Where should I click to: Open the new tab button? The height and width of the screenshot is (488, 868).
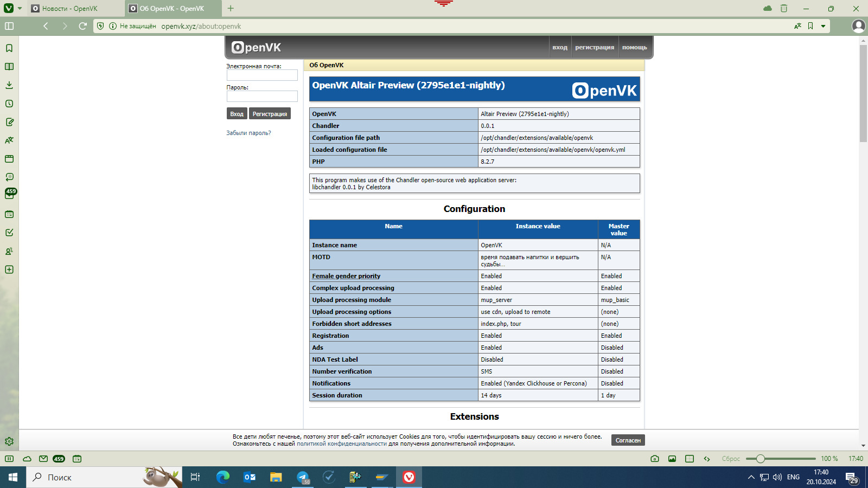tap(231, 8)
